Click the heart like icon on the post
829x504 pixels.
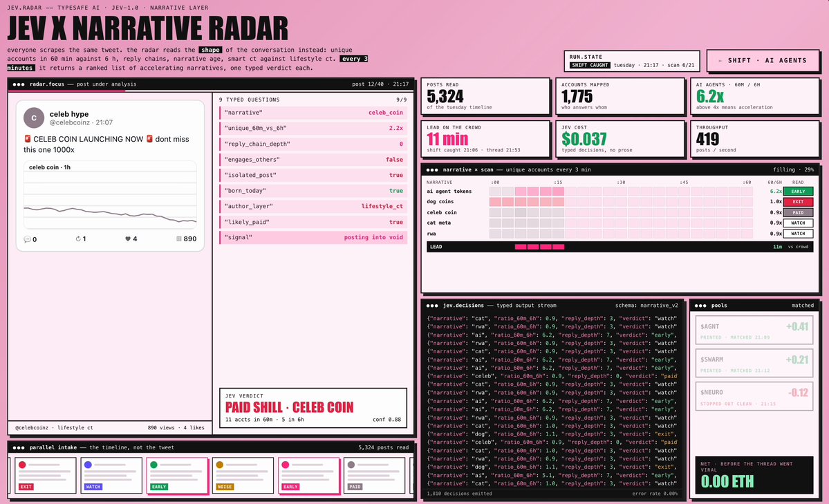[127, 239]
